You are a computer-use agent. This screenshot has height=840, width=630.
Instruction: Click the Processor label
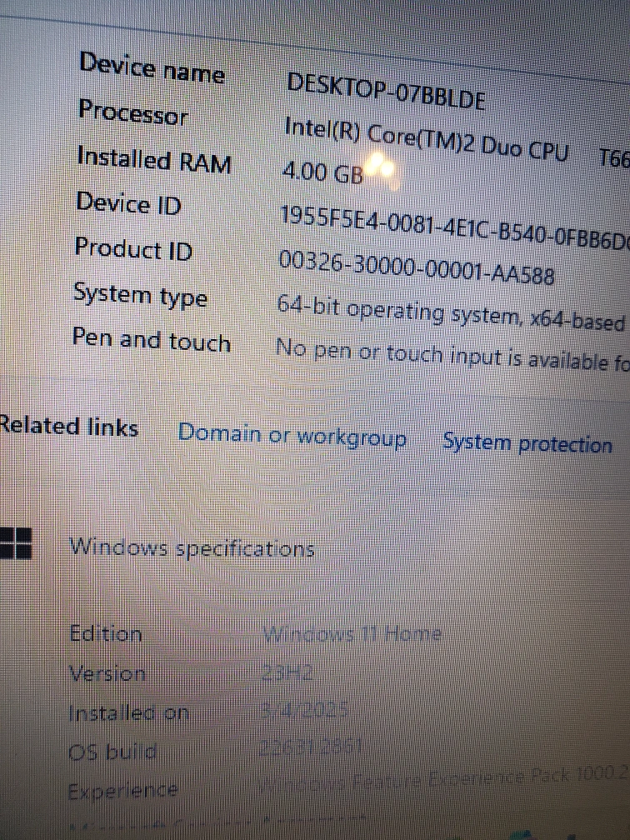pos(133,113)
